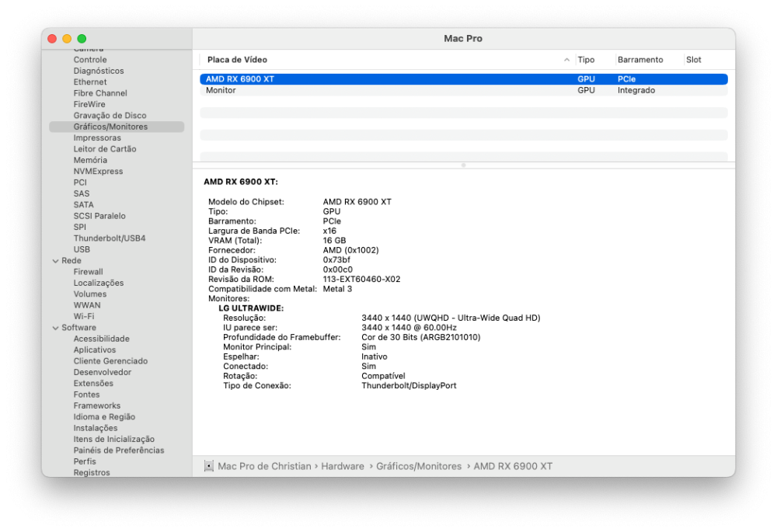The height and width of the screenshot is (532, 777).
Task: Open Ethernet in the sidebar
Action: (90, 82)
